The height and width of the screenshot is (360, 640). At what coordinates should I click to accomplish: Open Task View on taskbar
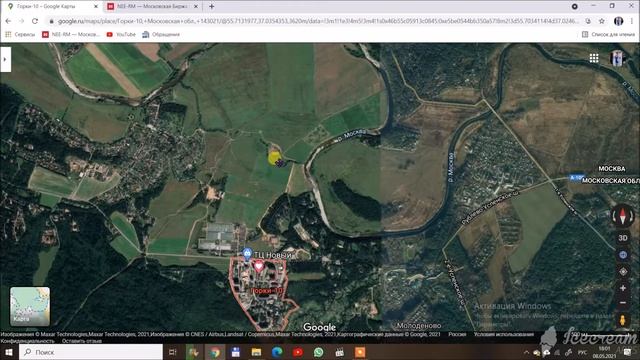(173, 352)
